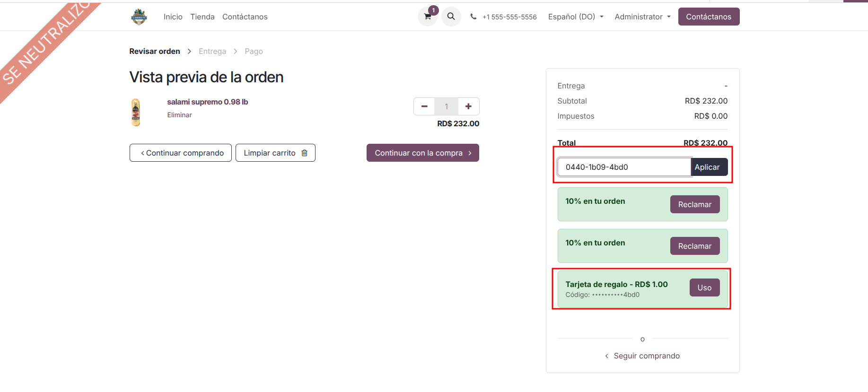Open the Español (DO) language dropdown

(576, 17)
